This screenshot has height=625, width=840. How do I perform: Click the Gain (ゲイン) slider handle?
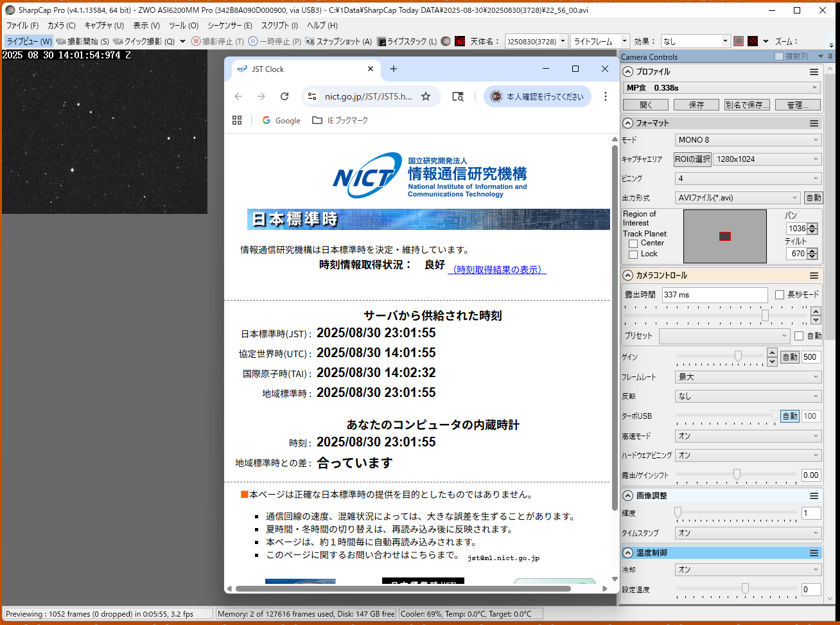[x=738, y=356]
